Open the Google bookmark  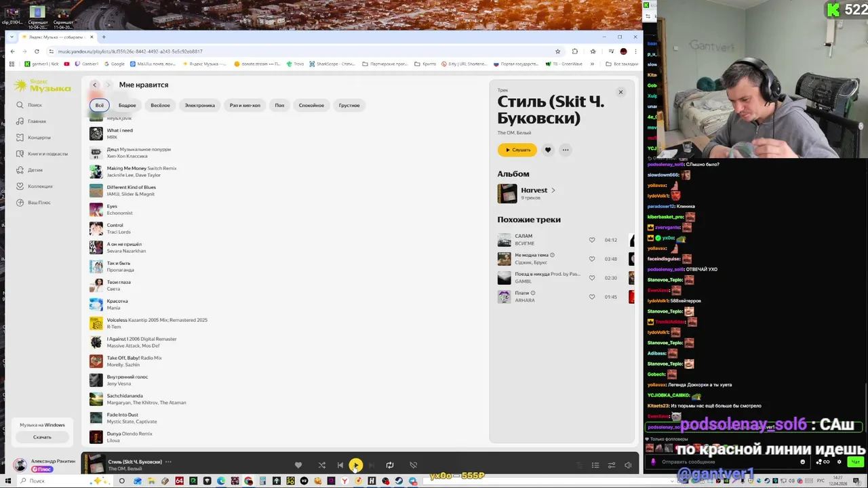[114, 64]
